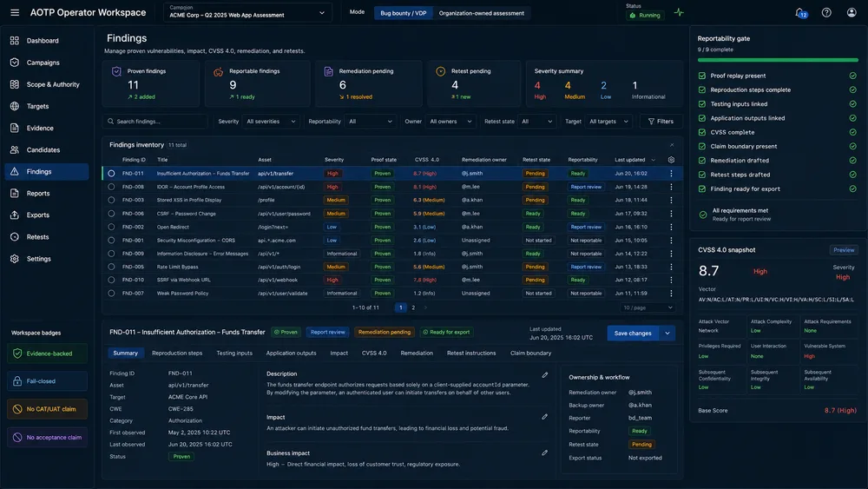This screenshot has width=868, height=489.
Task: Click the Save changes button
Action: point(633,333)
